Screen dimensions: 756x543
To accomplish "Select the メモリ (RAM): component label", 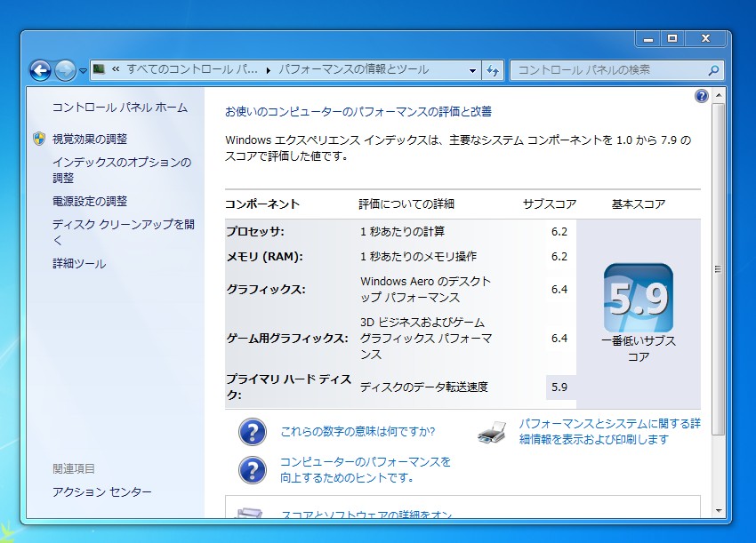I will 265,257.
